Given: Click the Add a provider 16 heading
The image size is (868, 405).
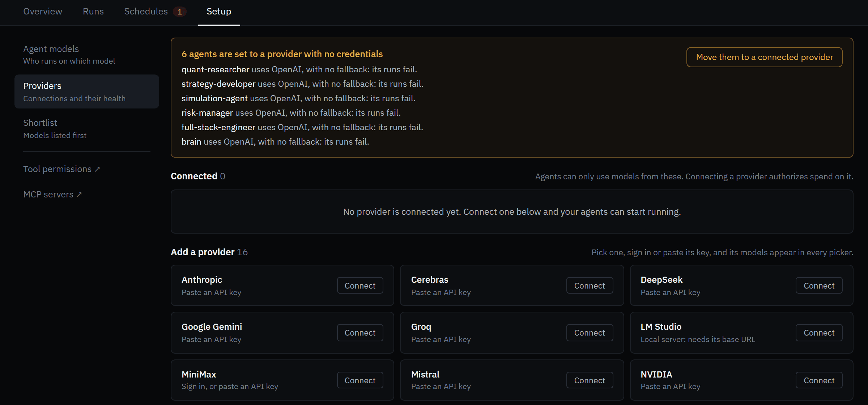Looking at the screenshot, I should coord(209,252).
